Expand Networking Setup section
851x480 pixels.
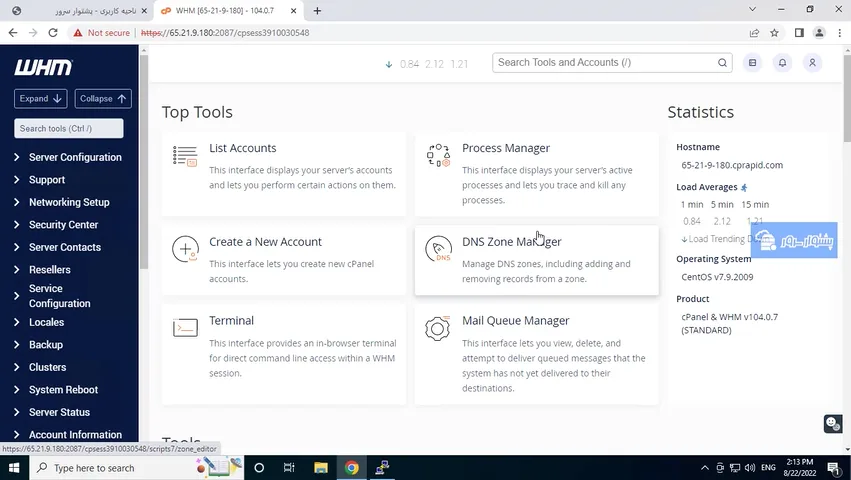[x=69, y=202]
